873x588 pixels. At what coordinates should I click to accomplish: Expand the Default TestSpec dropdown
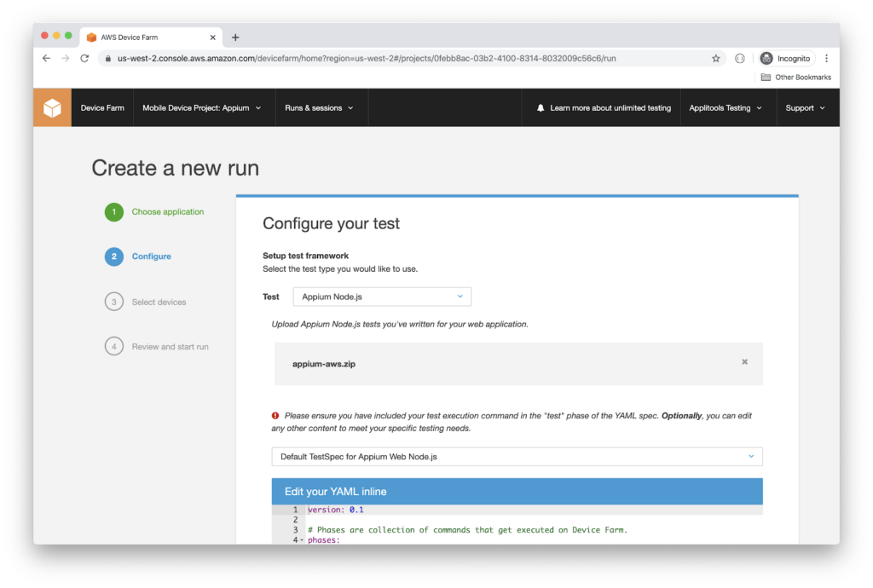[517, 457]
